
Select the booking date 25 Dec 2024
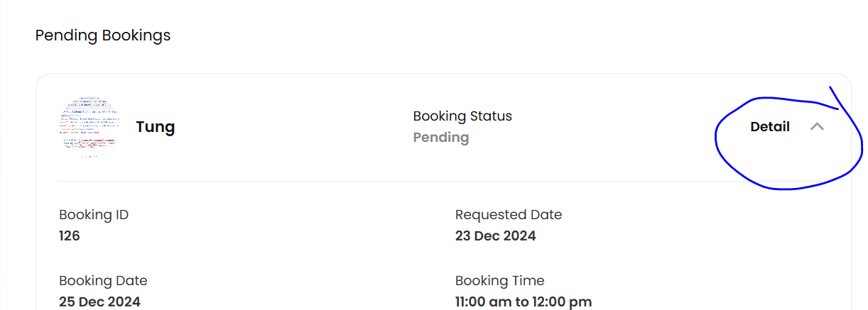(99, 301)
